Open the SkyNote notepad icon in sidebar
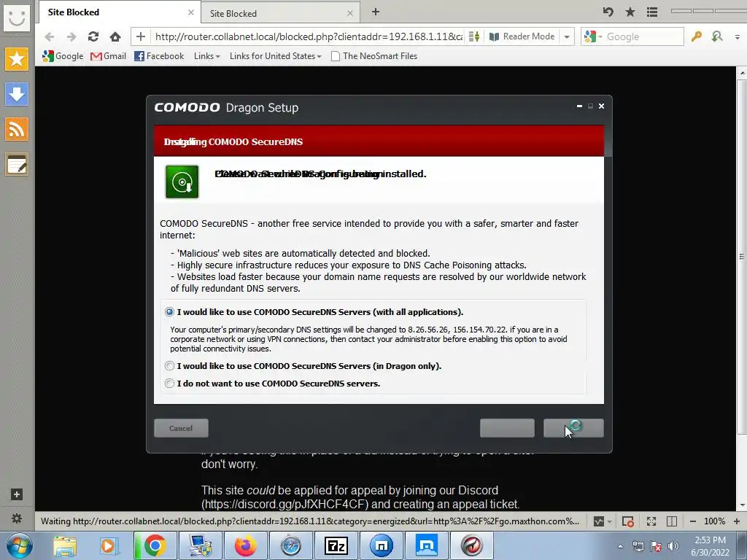 [x=17, y=164]
